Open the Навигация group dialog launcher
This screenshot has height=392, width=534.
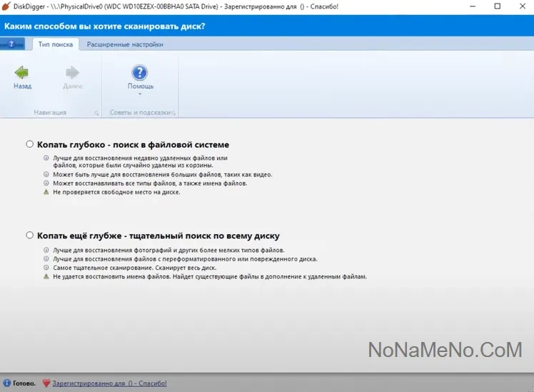(x=96, y=113)
